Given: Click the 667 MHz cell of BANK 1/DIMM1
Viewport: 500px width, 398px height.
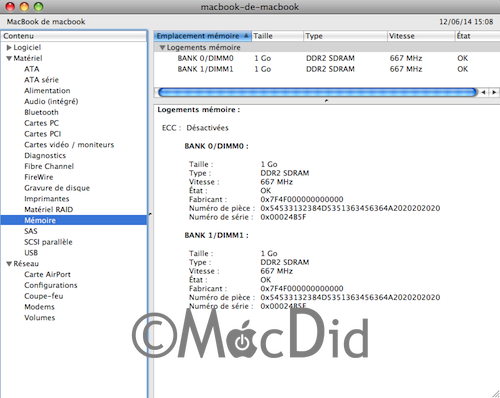Looking at the screenshot, I should pos(406,69).
